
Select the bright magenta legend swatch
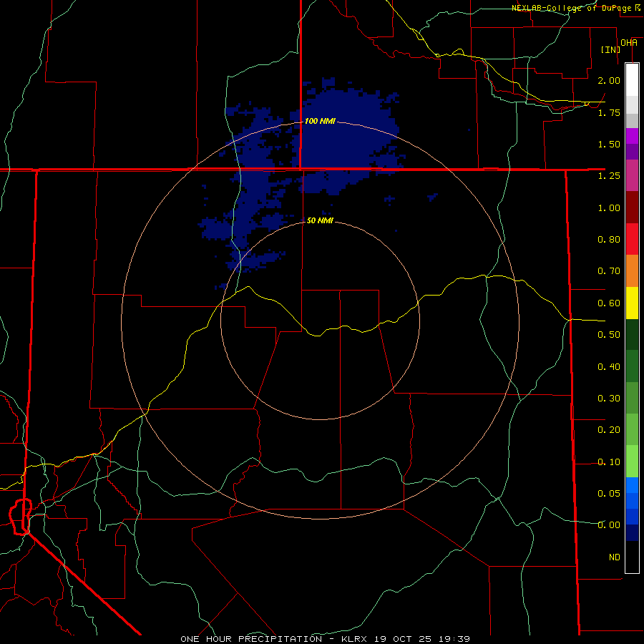[632, 136]
